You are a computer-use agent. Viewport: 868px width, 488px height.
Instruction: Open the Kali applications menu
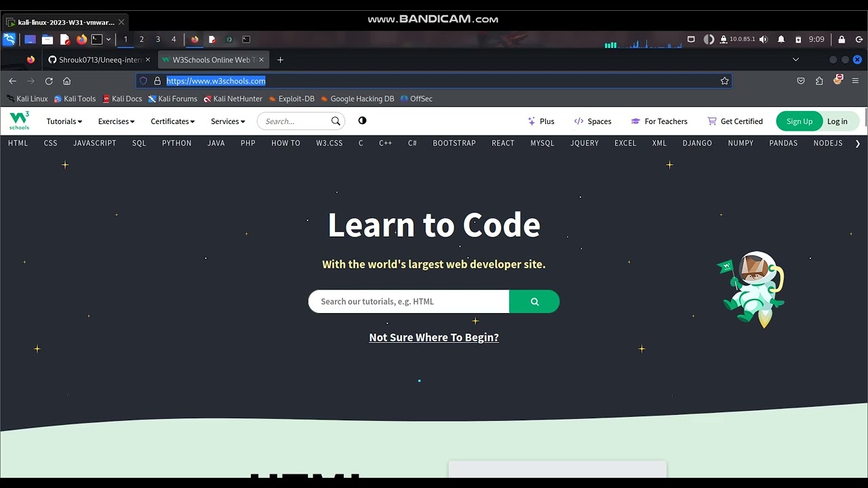point(9,39)
